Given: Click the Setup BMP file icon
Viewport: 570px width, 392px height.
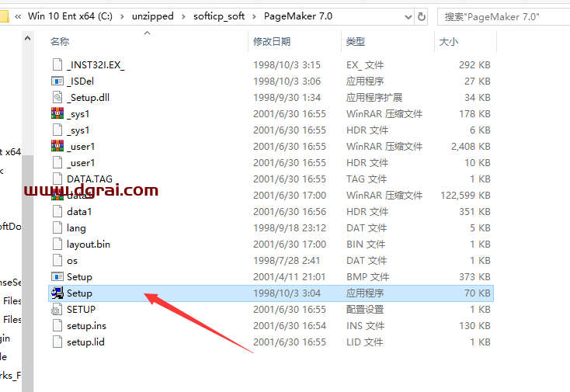Looking at the screenshot, I should point(57,277).
